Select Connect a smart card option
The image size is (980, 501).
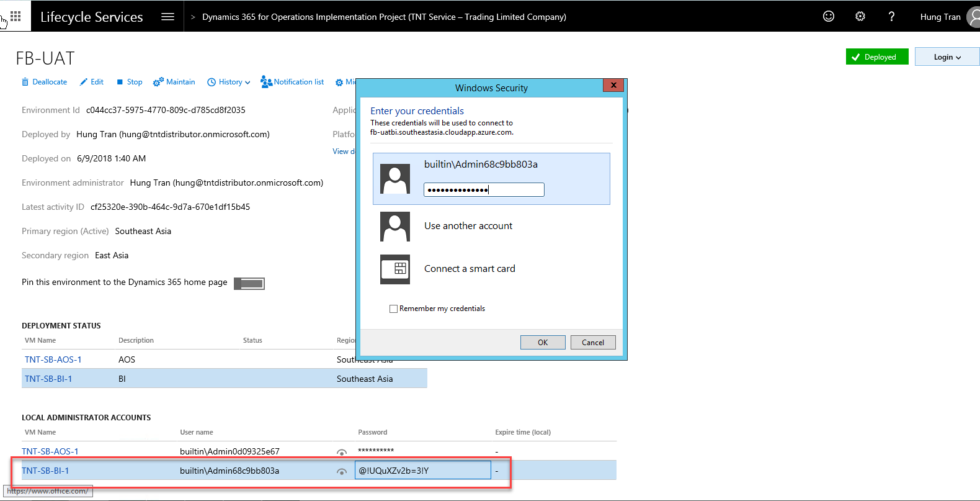[470, 269]
